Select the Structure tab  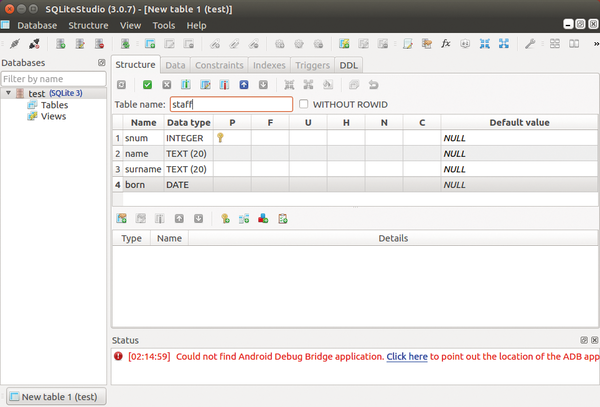tap(135, 65)
